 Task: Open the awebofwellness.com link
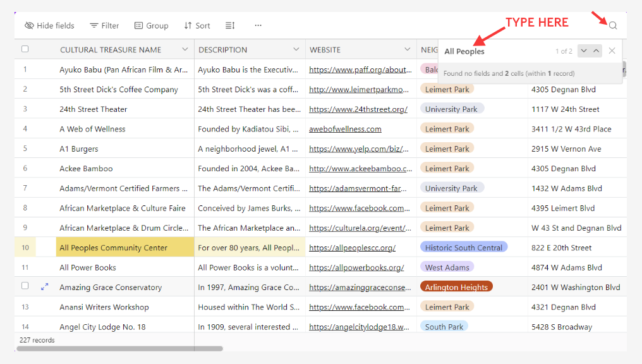point(345,129)
